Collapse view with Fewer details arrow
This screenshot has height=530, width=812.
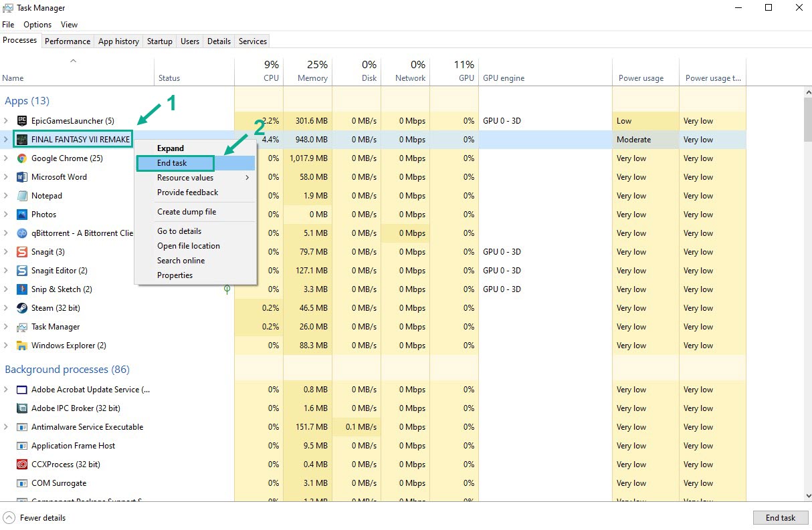(x=9, y=518)
